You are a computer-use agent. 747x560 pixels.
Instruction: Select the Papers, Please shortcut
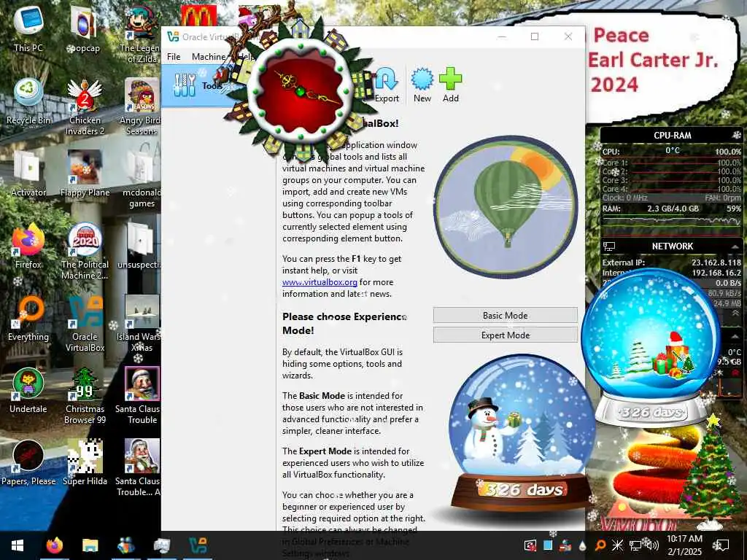pos(28,462)
